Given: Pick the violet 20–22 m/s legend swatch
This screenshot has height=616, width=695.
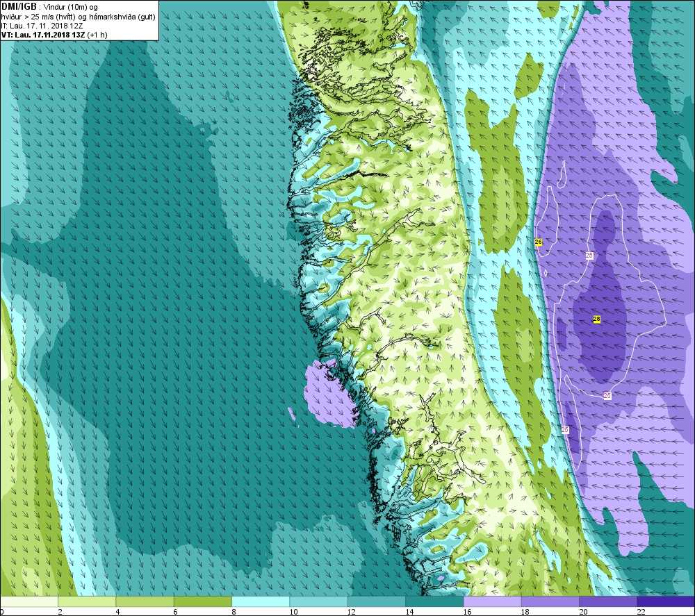Looking at the screenshot, I should tap(607, 601).
